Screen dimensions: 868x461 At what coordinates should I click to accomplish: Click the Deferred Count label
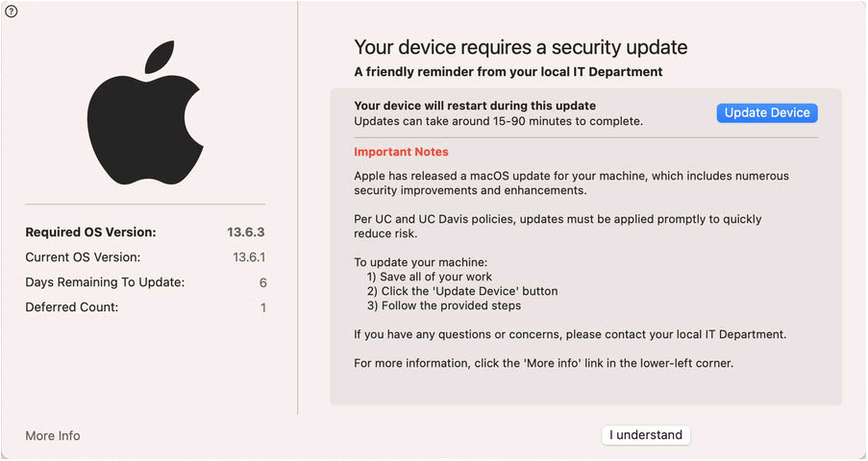tap(72, 307)
